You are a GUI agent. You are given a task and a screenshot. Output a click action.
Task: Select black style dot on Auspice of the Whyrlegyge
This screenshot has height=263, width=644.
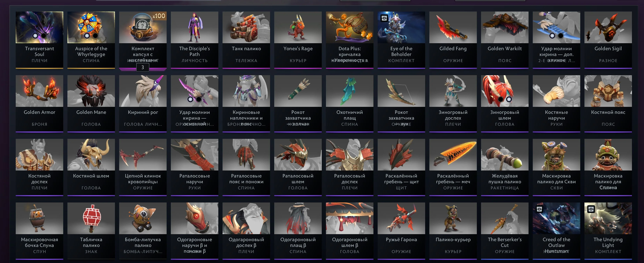click(x=96, y=35)
